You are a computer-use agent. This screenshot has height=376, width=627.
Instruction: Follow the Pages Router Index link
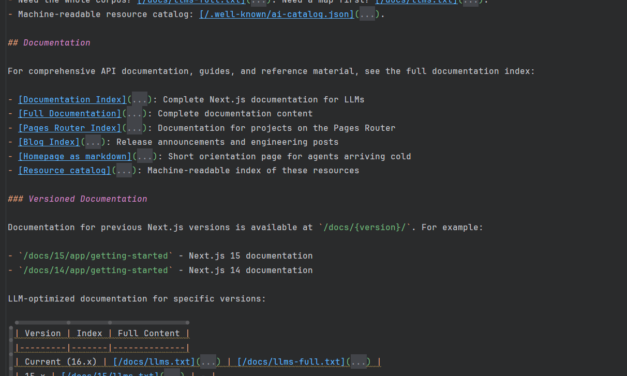70,128
